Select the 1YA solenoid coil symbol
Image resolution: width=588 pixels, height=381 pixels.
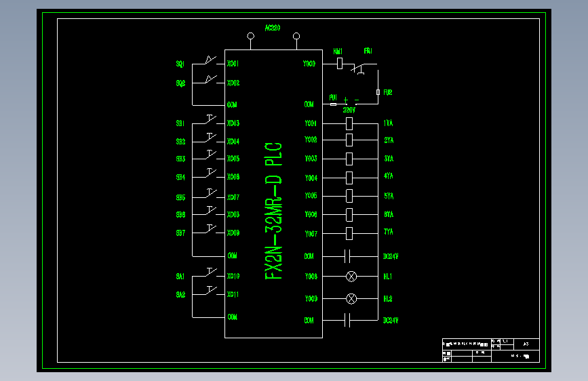pyautogui.click(x=349, y=123)
